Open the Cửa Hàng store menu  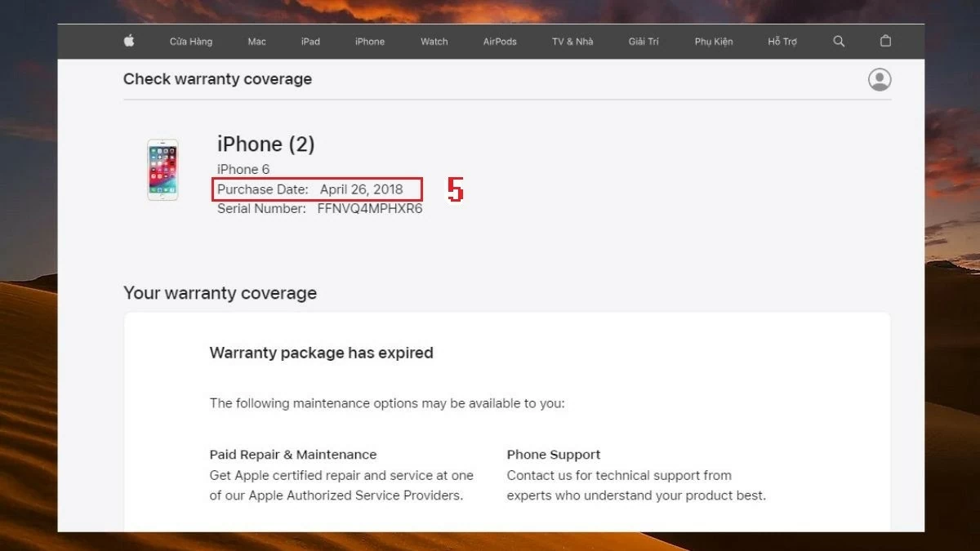click(190, 41)
